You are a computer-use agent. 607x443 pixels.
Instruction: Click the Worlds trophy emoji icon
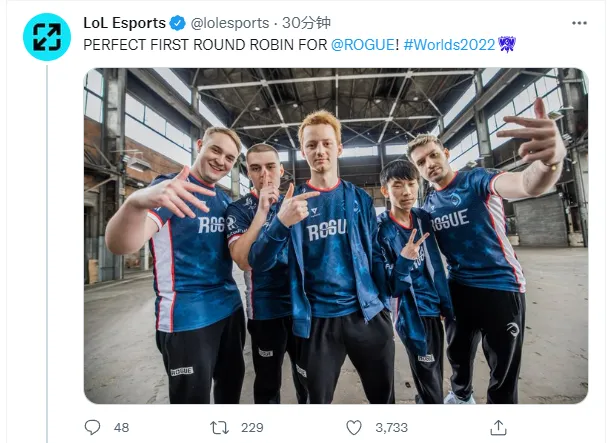(506, 45)
